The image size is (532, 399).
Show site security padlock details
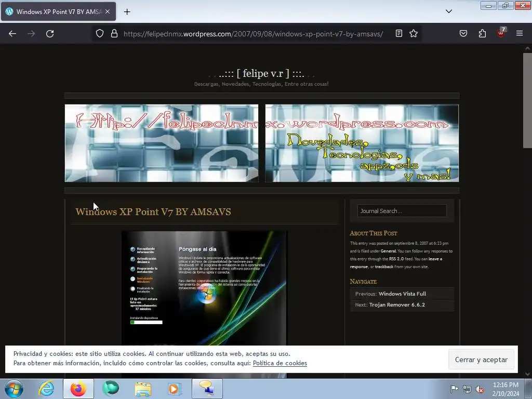tap(114, 34)
